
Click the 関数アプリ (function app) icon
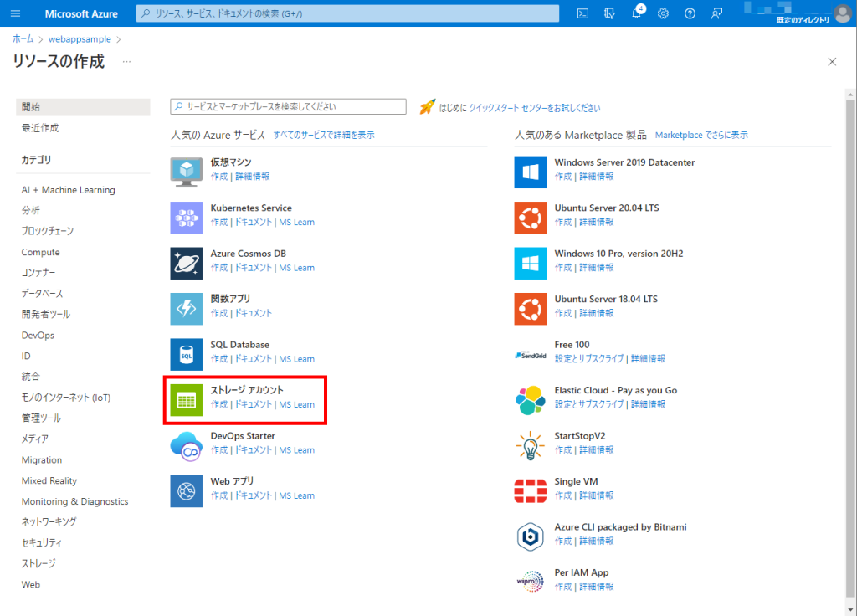click(187, 309)
